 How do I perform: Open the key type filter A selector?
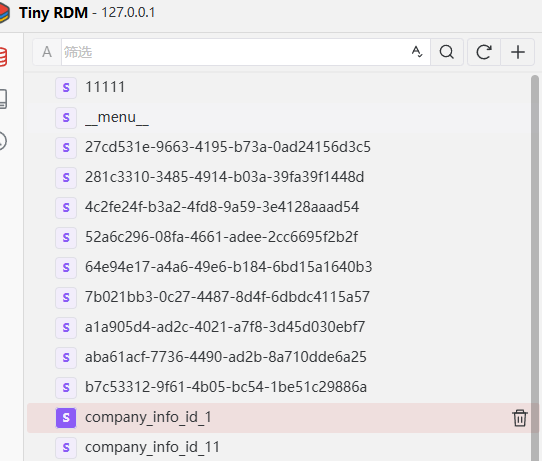point(47,52)
